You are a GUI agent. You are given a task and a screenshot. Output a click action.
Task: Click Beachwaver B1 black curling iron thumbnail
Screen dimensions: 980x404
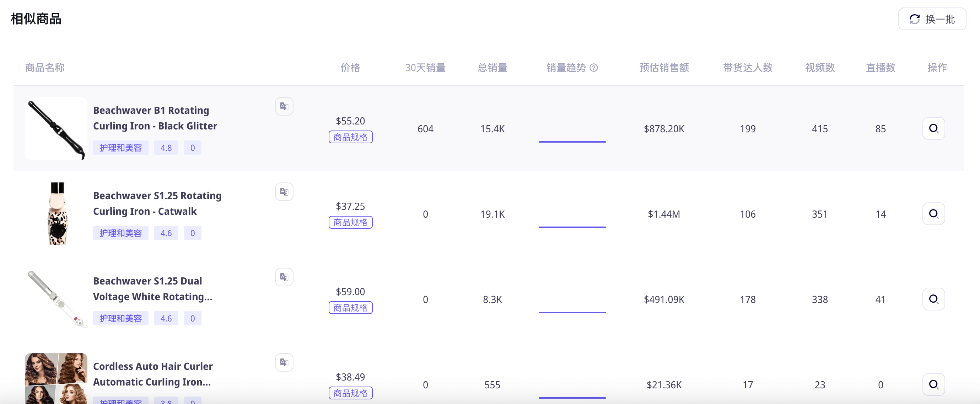click(x=56, y=128)
